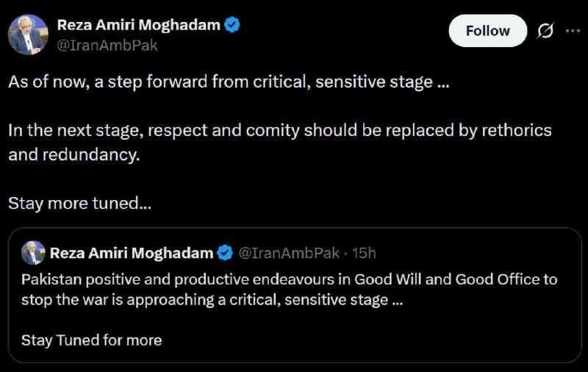The height and width of the screenshot is (372, 588).
Task: Click the "As of now, a step forward" line
Action: (228, 82)
